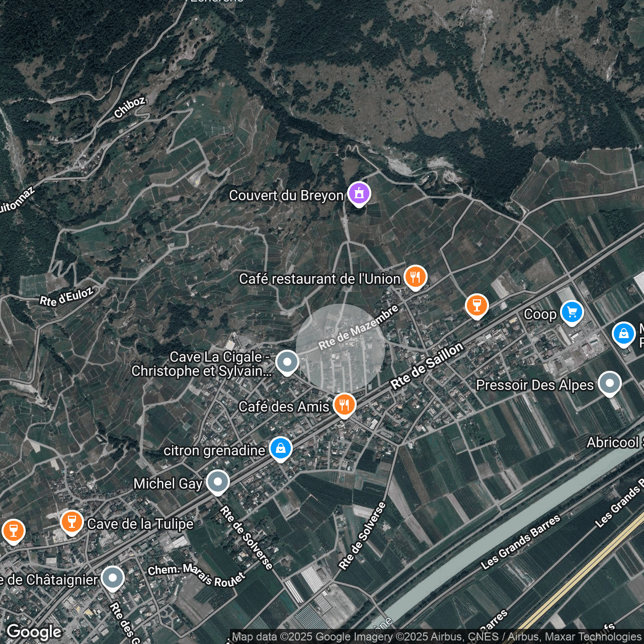Select the Chem. Marais Roulet road label
Viewport: 644px width, 644px height.
pyautogui.click(x=196, y=575)
